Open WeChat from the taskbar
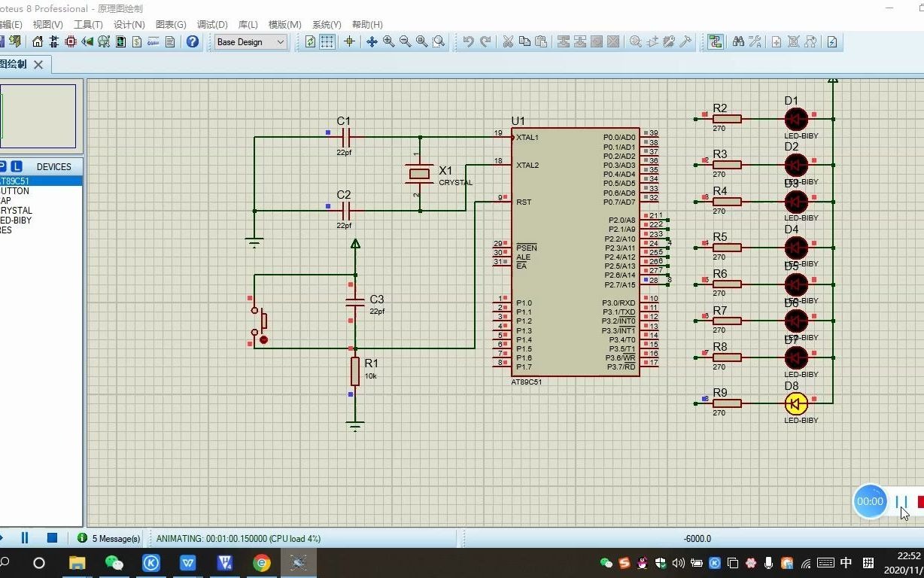The width and height of the screenshot is (924, 578). pyautogui.click(x=114, y=563)
